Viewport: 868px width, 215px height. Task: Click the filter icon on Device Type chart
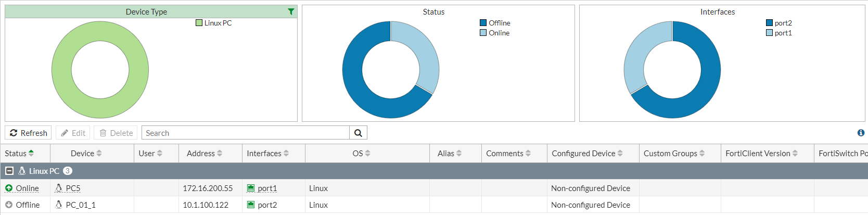[291, 11]
